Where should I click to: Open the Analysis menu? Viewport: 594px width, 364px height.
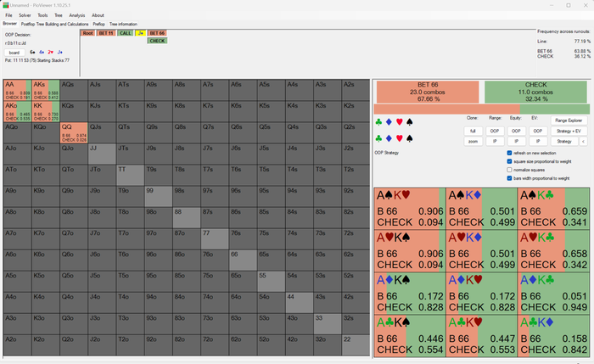tap(77, 15)
